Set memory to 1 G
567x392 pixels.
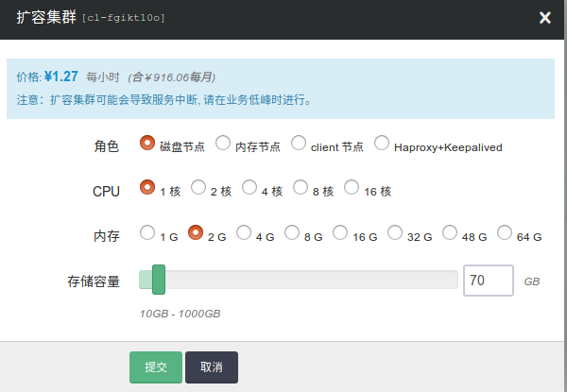tap(147, 232)
